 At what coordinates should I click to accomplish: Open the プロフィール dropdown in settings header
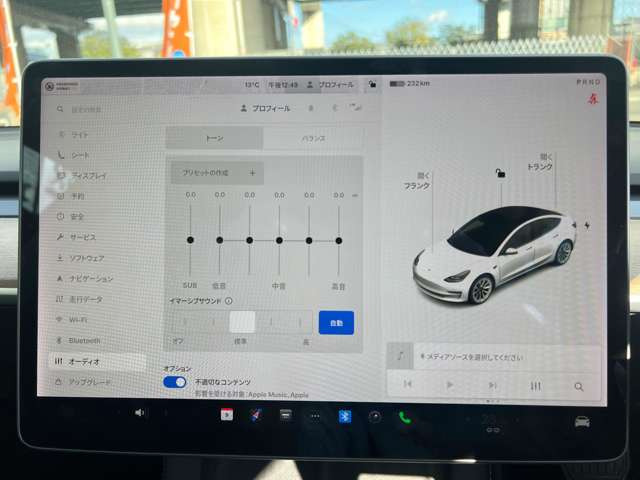pyautogui.click(x=265, y=107)
